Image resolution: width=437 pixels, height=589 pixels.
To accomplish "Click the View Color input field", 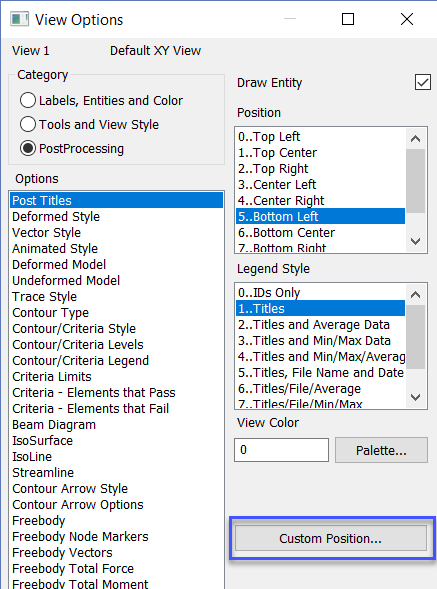I will click(281, 450).
